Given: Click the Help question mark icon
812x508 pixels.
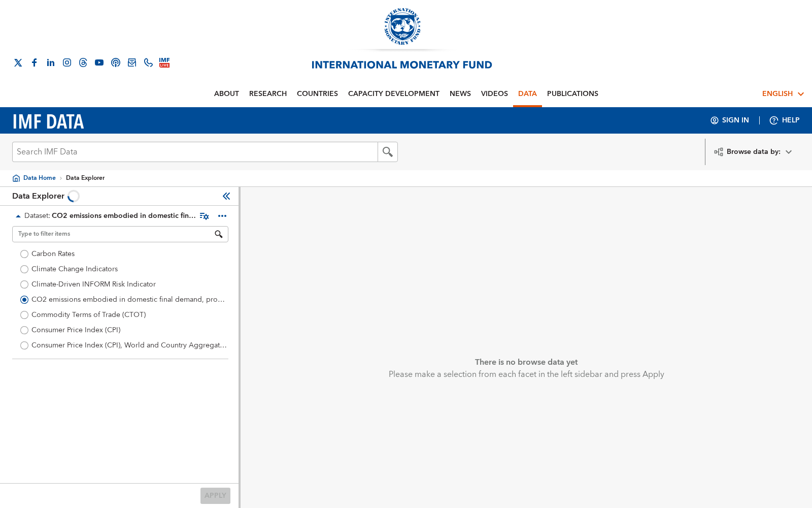Looking at the screenshot, I should click(x=774, y=120).
